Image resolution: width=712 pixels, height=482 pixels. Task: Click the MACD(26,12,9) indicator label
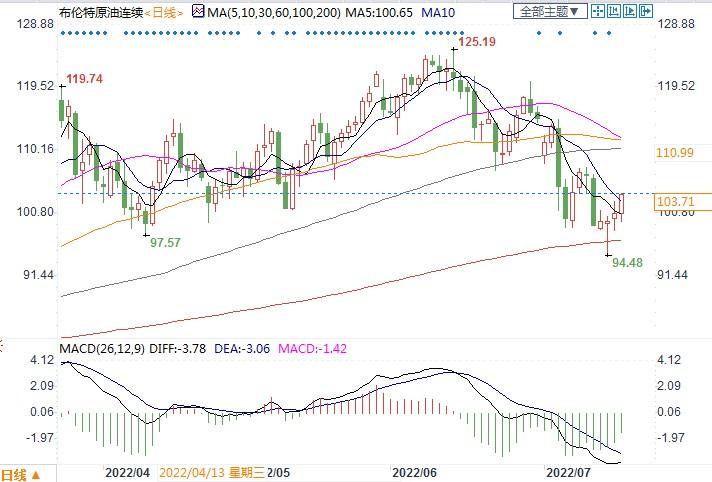pos(103,347)
